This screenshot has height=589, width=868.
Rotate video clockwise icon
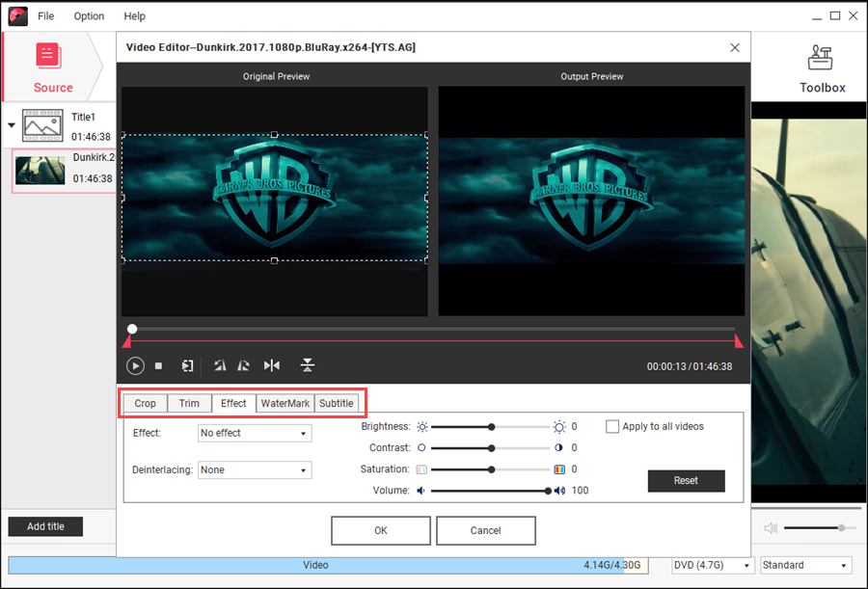click(x=243, y=365)
